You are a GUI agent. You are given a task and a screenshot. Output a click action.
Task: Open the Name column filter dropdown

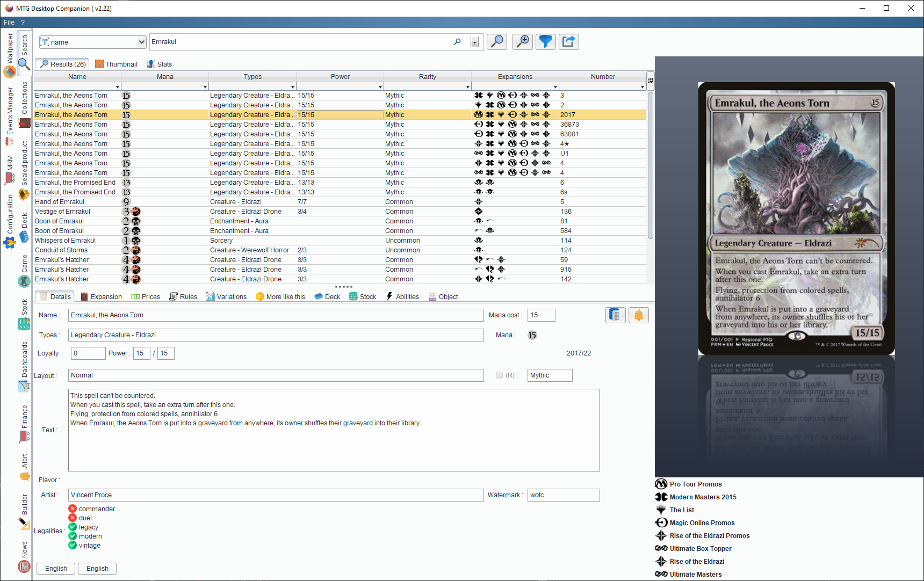tap(118, 87)
